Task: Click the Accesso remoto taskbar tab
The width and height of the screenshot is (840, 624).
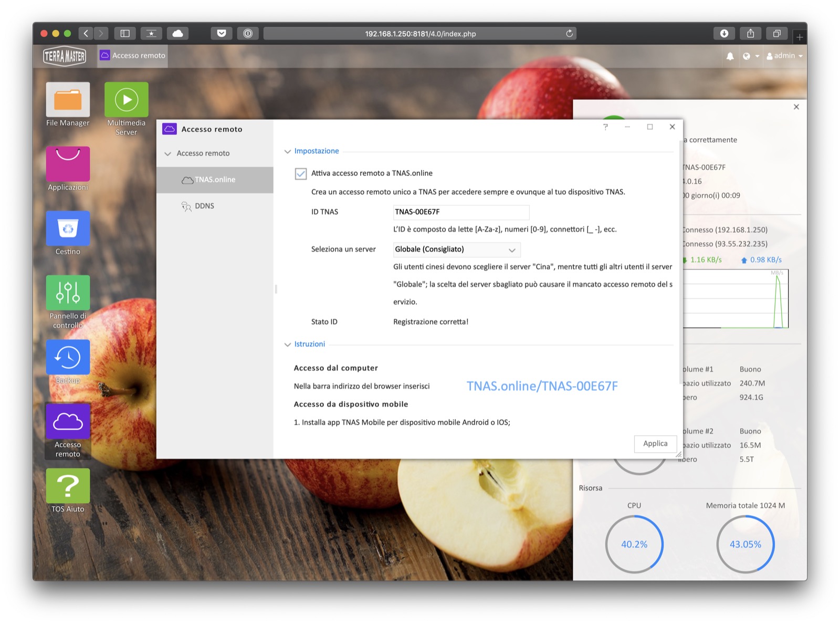Action: pyautogui.click(x=133, y=56)
